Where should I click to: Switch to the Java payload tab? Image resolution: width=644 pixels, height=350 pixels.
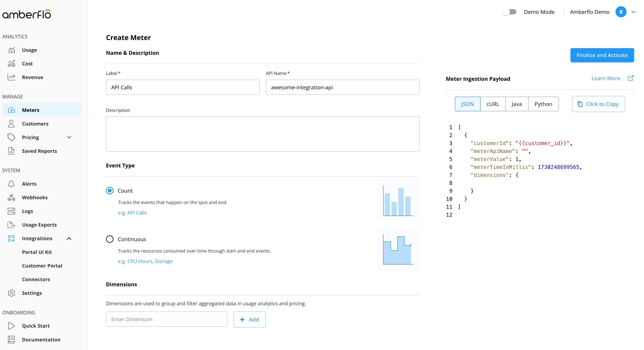click(517, 104)
